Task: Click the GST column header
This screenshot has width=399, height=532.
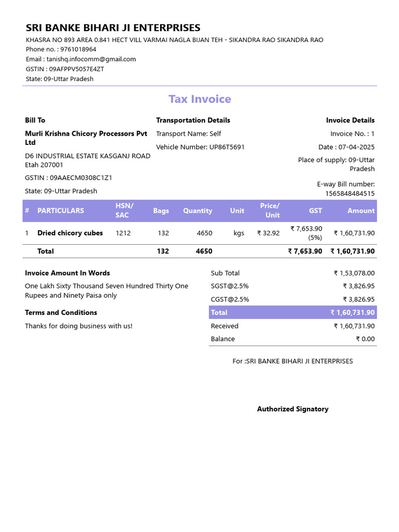Action: [315, 211]
